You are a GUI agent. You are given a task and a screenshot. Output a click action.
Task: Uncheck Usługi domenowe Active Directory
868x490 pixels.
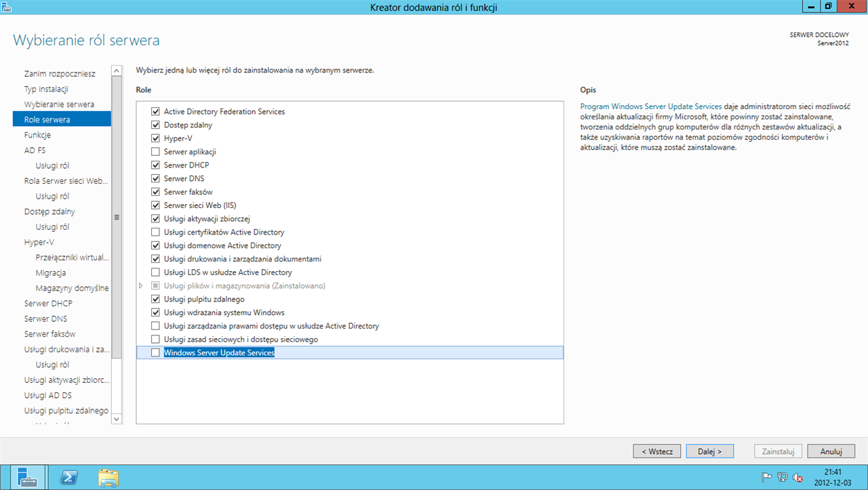point(156,245)
